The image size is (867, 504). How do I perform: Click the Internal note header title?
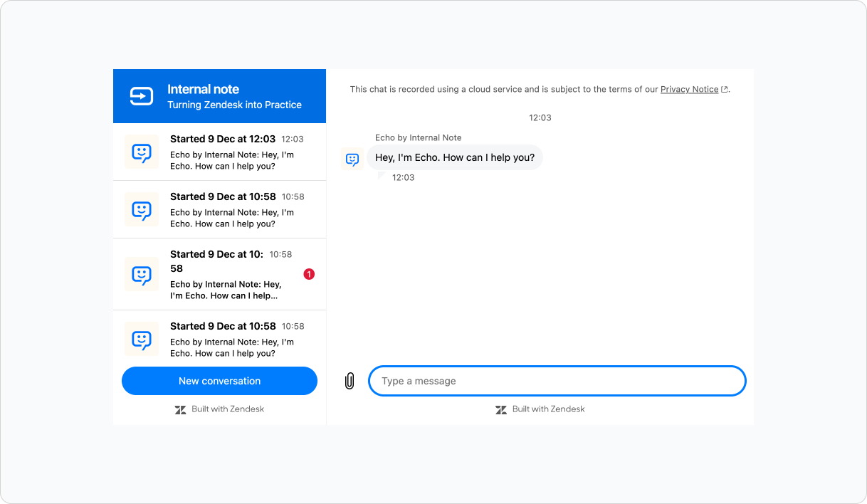tap(203, 89)
